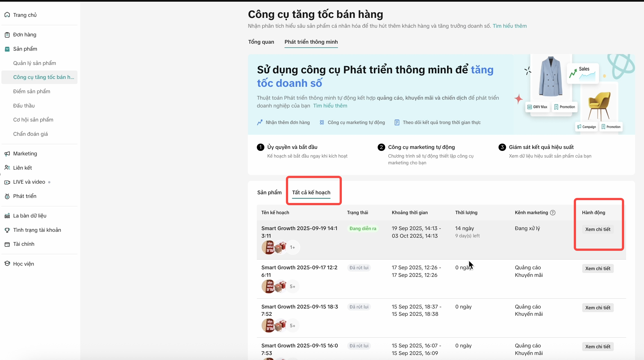The height and width of the screenshot is (360, 644).
Task: Open Chẩn đoán giá sidebar item
Action: [30, 134]
